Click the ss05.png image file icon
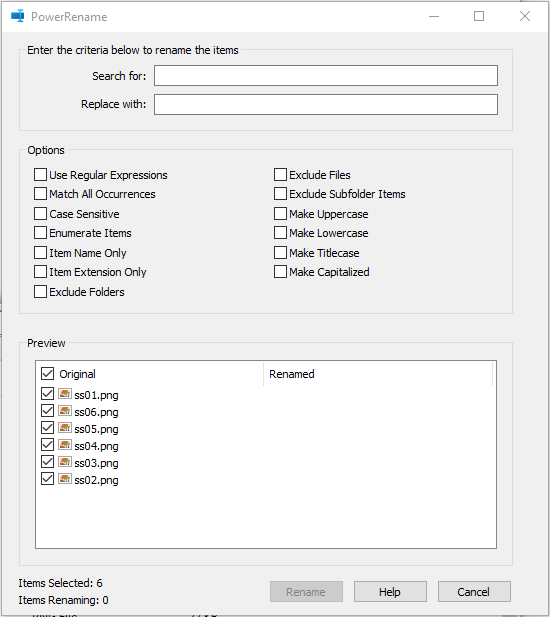 tap(65, 428)
